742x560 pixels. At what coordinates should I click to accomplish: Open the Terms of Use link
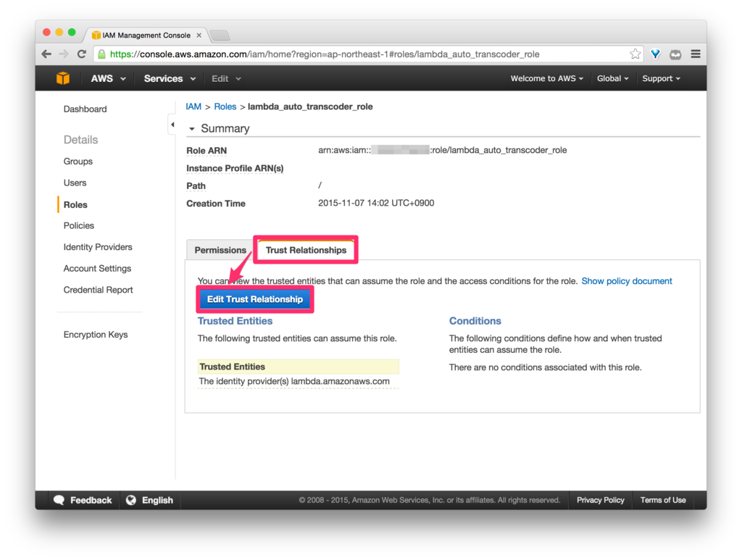(x=663, y=500)
